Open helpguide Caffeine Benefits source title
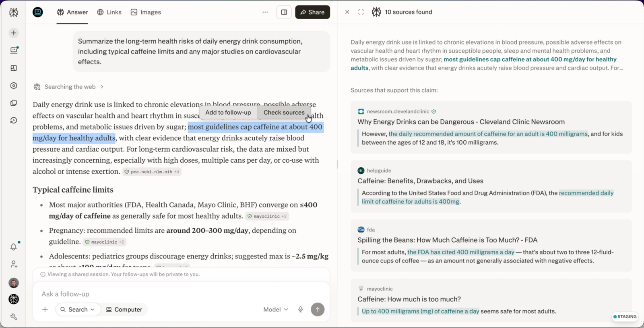The width and height of the screenshot is (644, 328). [x=420, y=181]
